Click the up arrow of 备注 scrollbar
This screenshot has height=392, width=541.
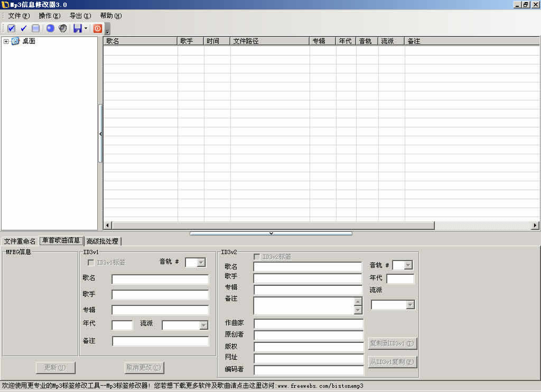pyautogui.click(x=358, y=301)
